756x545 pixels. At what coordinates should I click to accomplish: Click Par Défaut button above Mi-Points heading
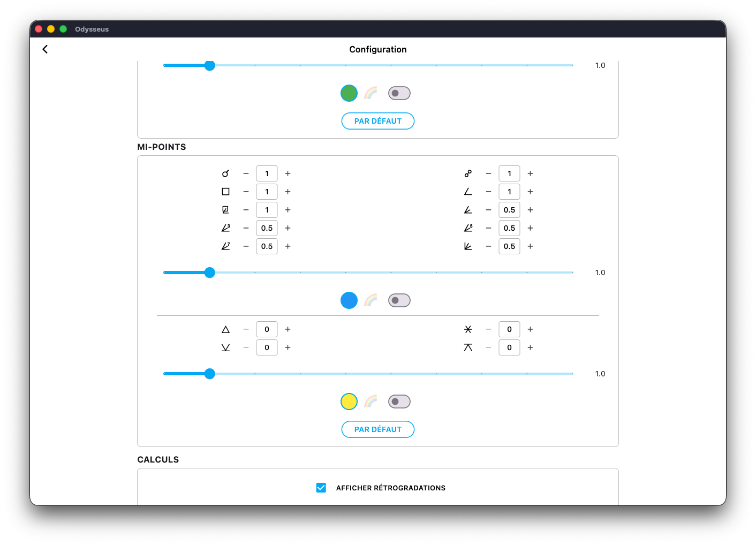coord(378,121)
